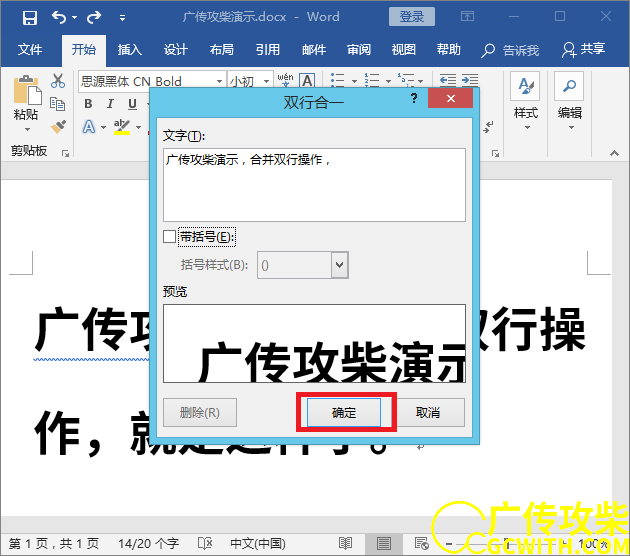Click the 预览 preview pane
The image size is (630, 556).
[x=314, y=343]
